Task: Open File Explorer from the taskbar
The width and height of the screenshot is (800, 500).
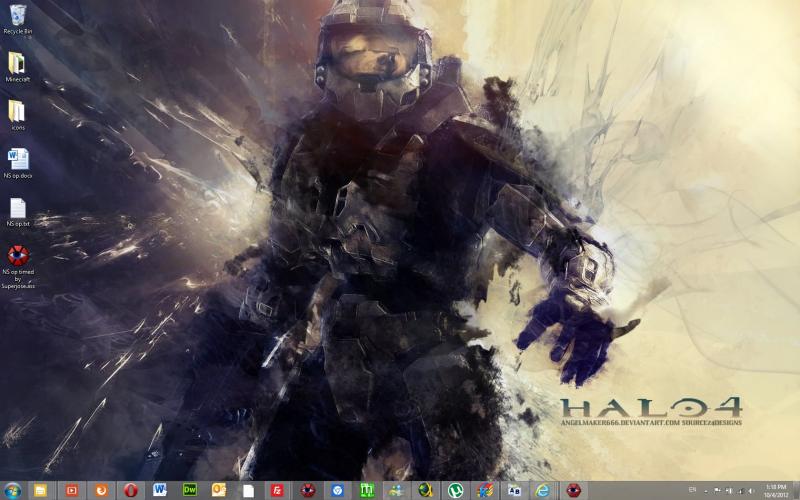Action: 40,491
